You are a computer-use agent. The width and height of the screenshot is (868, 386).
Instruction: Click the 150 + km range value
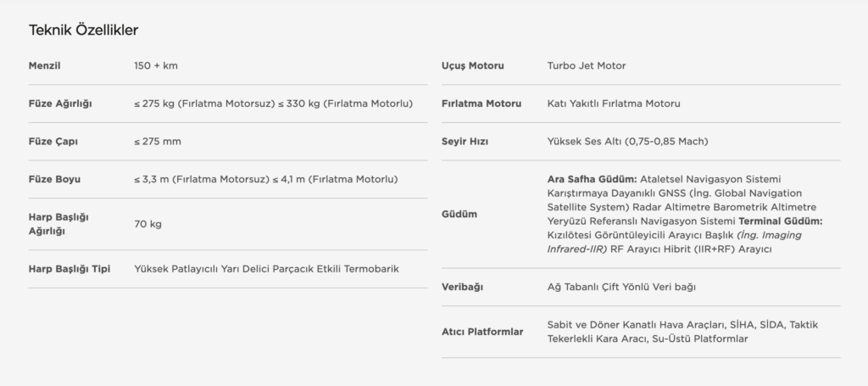pyautogui.click(x=156, y=66)
